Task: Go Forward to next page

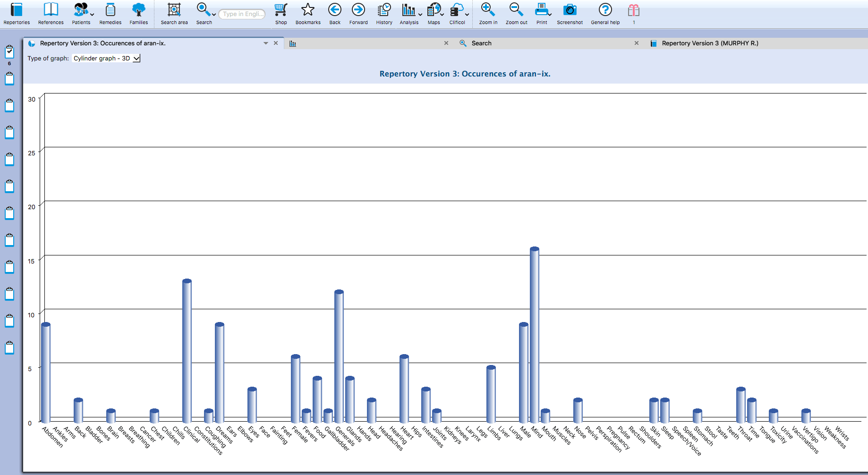Action: (x=358, y=14)
